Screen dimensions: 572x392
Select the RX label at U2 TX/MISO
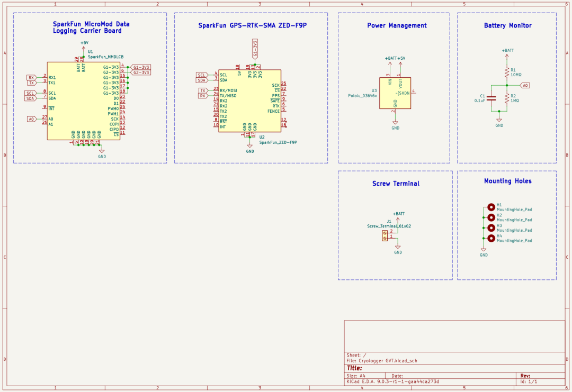tap(203, 96)
